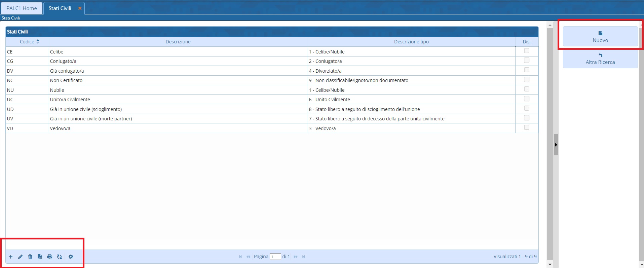This screenshot has width=644, height=268.
Task: Click the Nuovo button
Action: (600, 36)
